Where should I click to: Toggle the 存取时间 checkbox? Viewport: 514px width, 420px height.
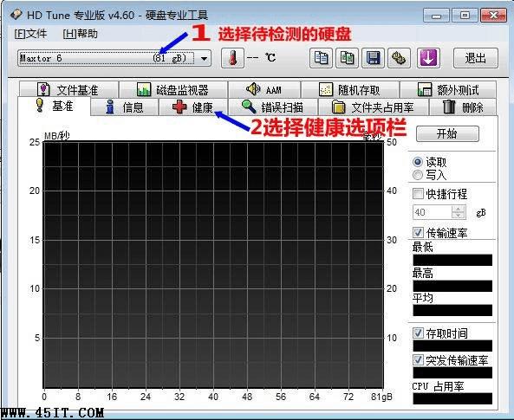click(x=418, y=333)
